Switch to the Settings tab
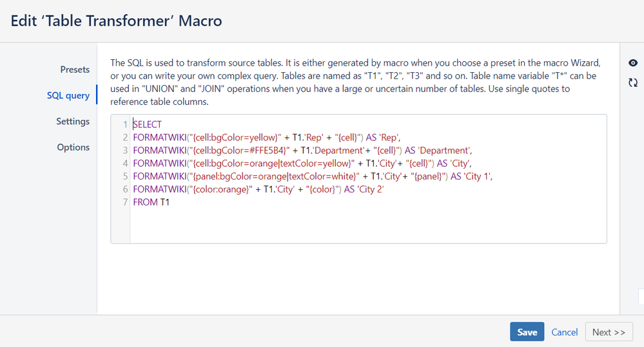Screen dimensions: 644x347 [x=73, y=121]
